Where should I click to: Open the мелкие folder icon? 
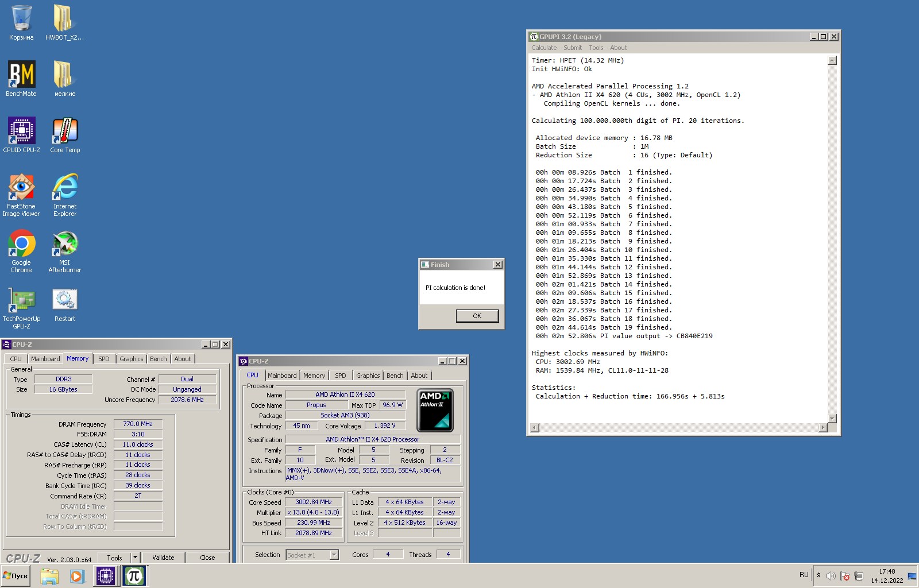point(64,79)
